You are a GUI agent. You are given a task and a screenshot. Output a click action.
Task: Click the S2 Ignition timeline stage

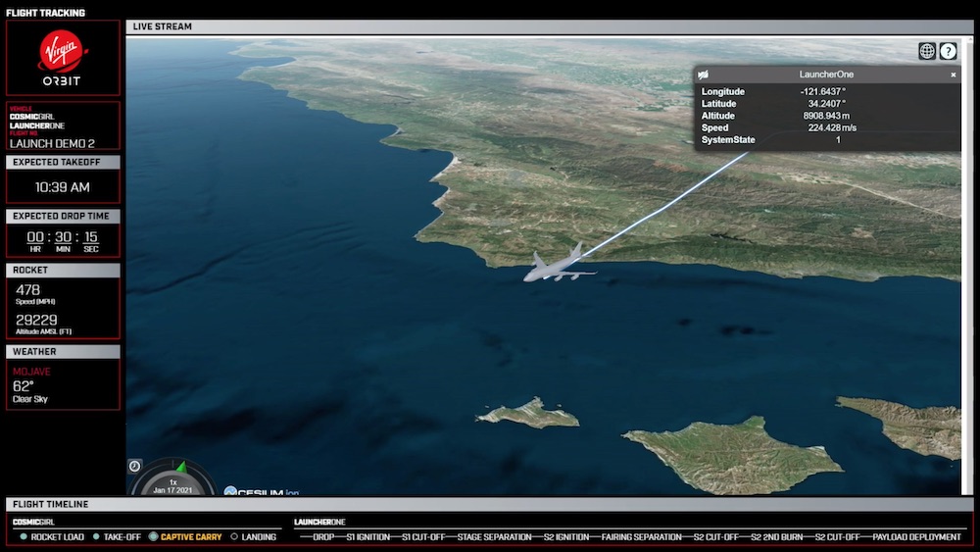pos(566,537)
